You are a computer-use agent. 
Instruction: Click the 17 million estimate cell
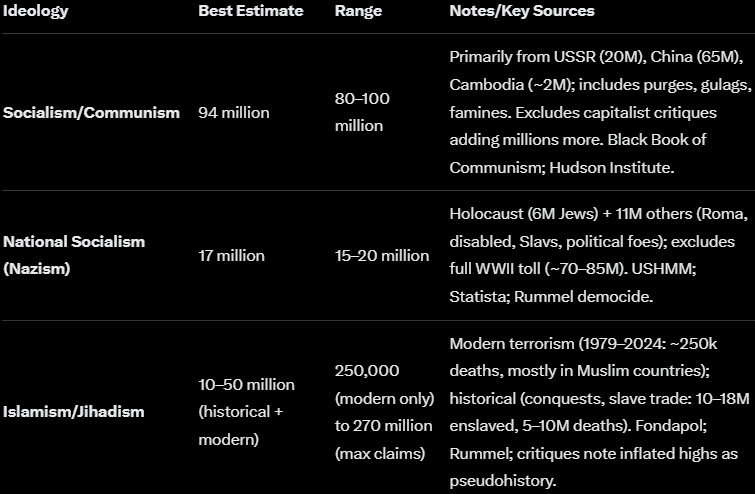point(232,255)
